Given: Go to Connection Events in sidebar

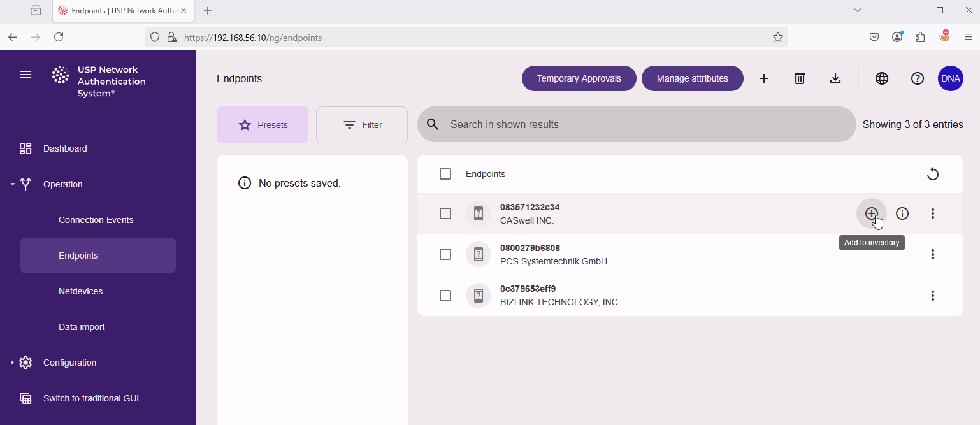Looking at the screenshot, I should 96,219.
